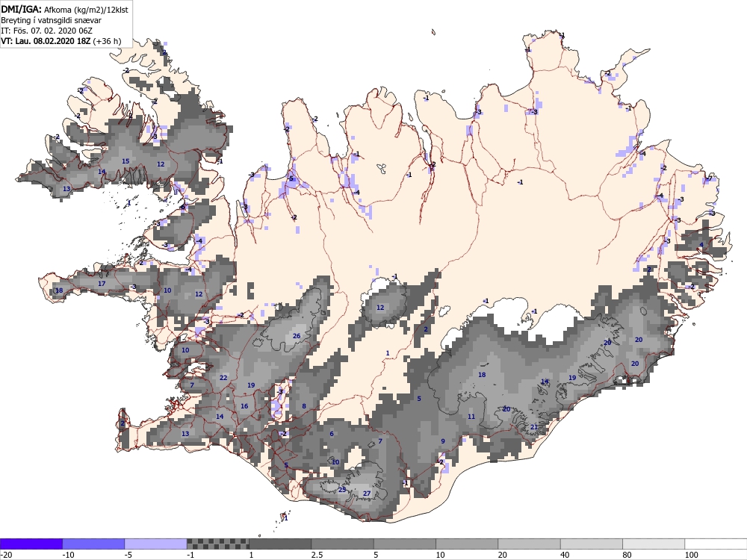Click the dark blue -20 to -10 legend swatch
Viewport: 747px width, 560px height.
click(x=31, y=544)
